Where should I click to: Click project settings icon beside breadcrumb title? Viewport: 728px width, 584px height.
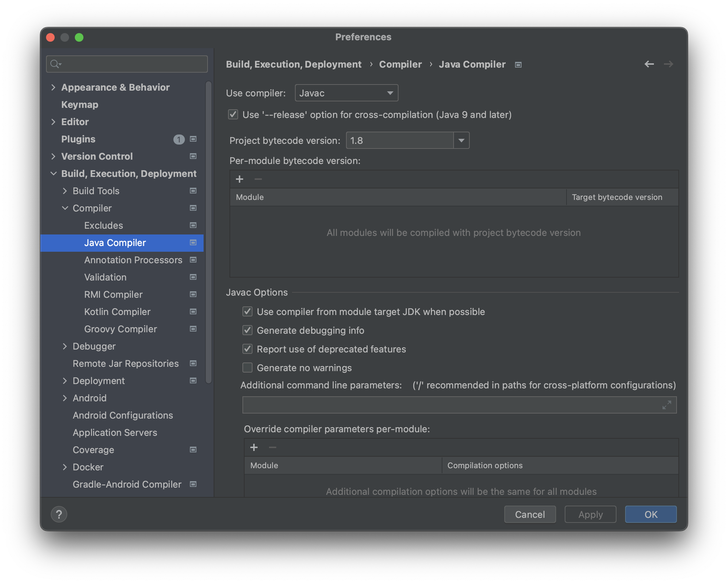point(518,65)
